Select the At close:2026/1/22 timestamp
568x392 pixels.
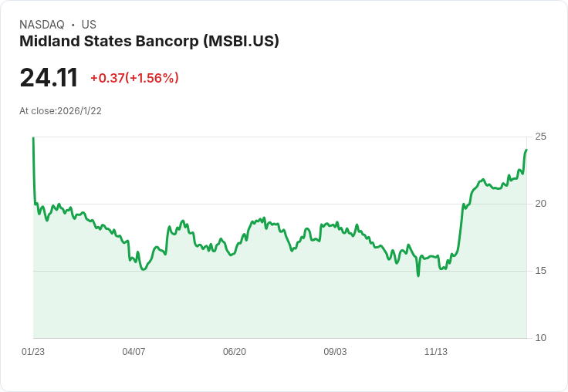pos(60,111)
